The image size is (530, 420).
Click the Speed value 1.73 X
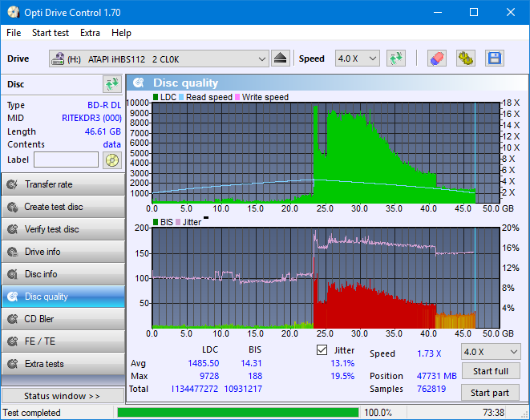[x=429, y=353]
